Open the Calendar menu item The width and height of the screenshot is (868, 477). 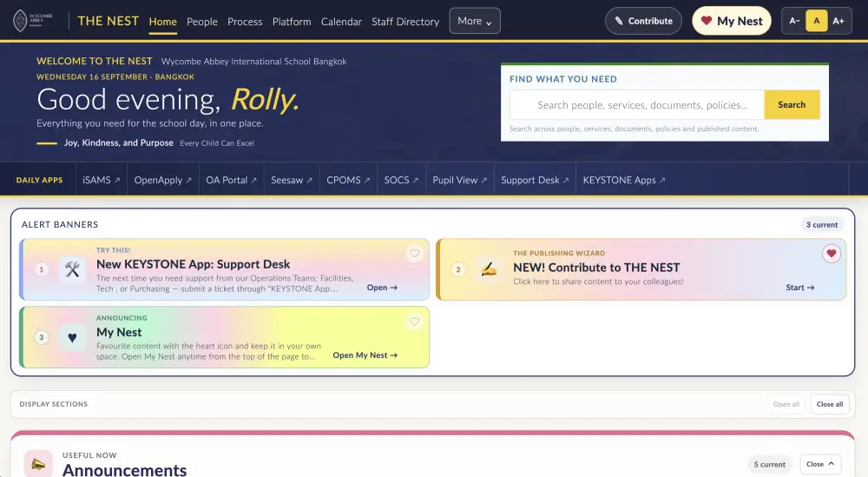(341, 22)
